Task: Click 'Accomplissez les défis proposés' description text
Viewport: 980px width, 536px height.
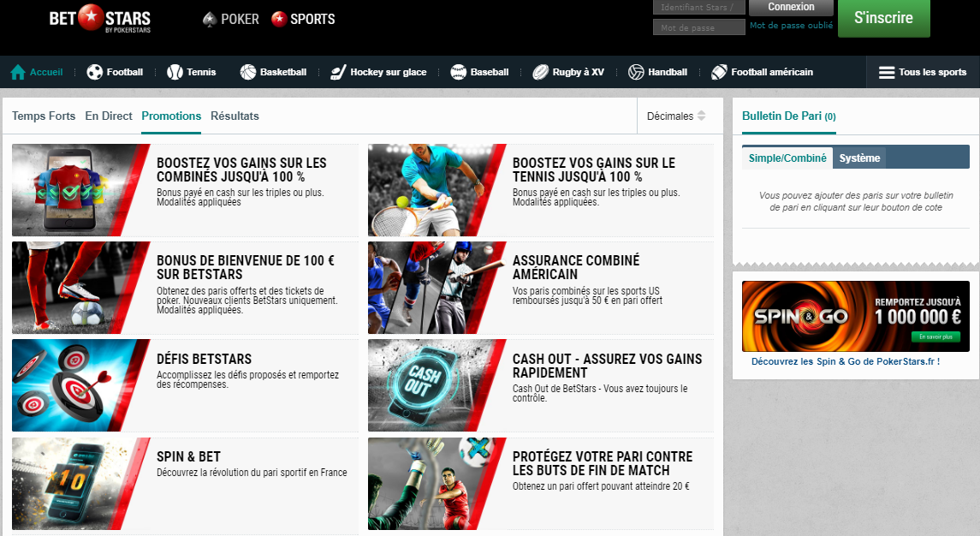Action: point(247,379)
